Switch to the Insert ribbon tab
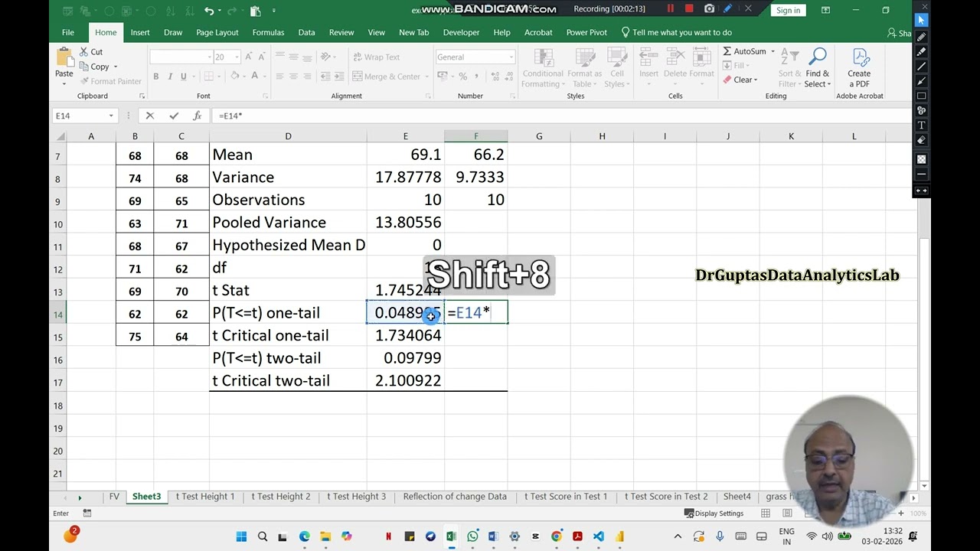Image resolution: width=980 pixels, height=551 pixels. [x=140, y=32]
